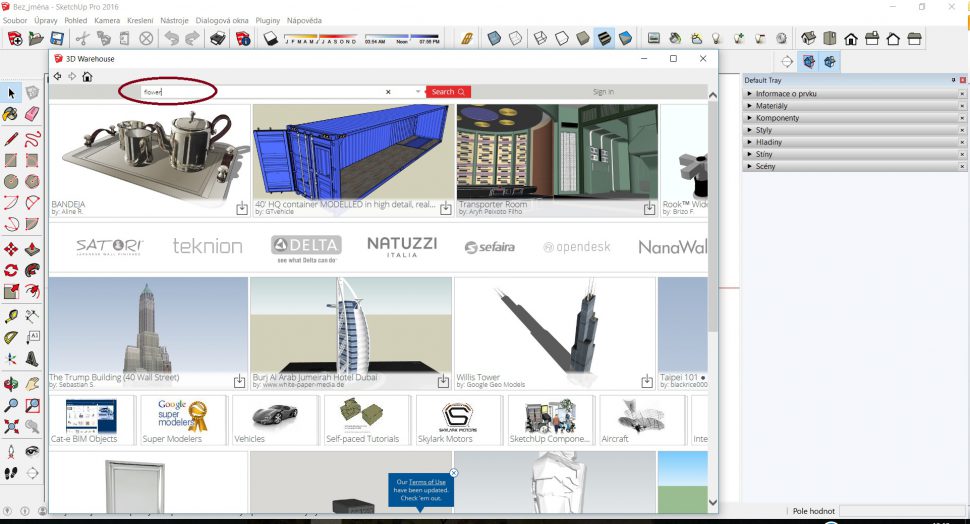Open the Kreslení menu
This screenshot has height=524, width=970.
pos(140,20)
